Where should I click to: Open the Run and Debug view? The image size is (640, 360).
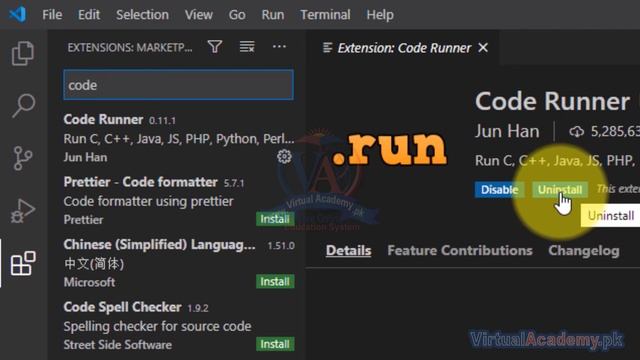pos(22,211)
